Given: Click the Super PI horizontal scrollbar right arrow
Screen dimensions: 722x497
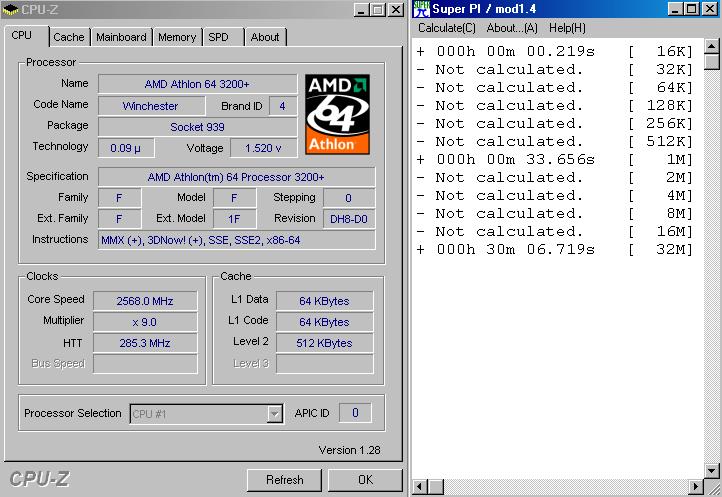Looking at the screenshot, I should tap(696, 487).
